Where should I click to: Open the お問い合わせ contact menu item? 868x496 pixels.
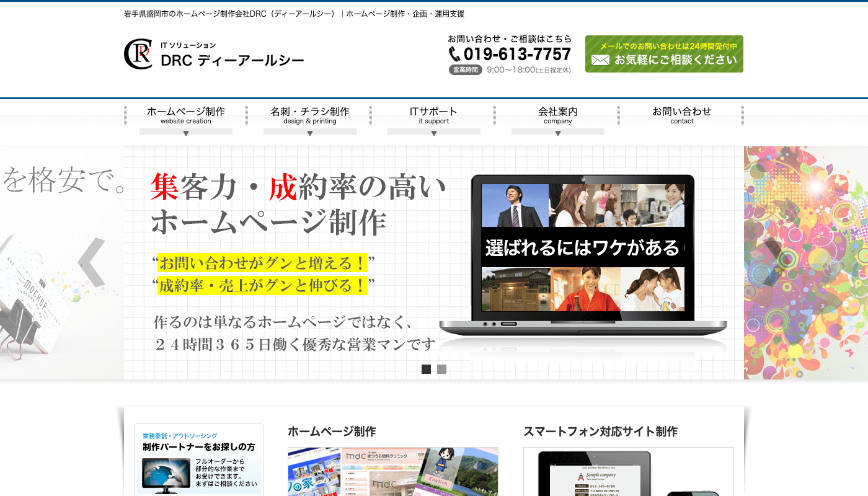click(x=682, y=115)
